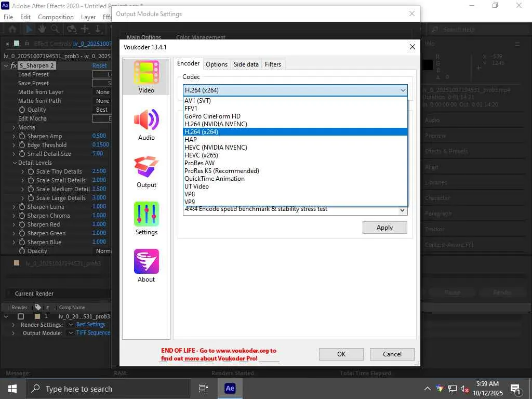This screenshot has width=532, height=399.
Task: Select the Hand tool in After Effects
Action: click(42, 29)
